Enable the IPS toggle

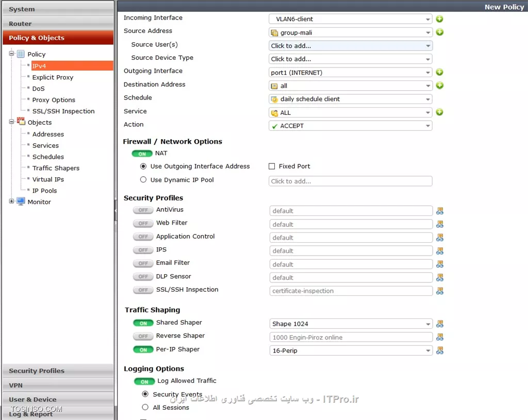point(143,250)
